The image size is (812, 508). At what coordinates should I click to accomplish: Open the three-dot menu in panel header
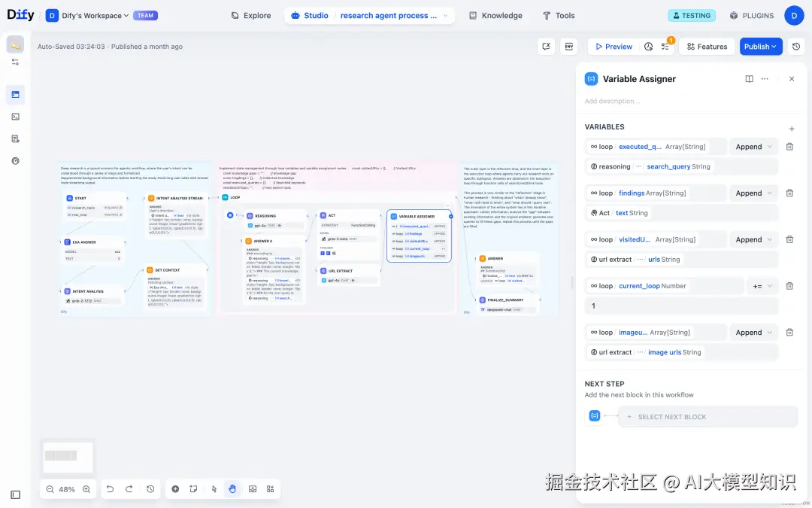point(765,79)
